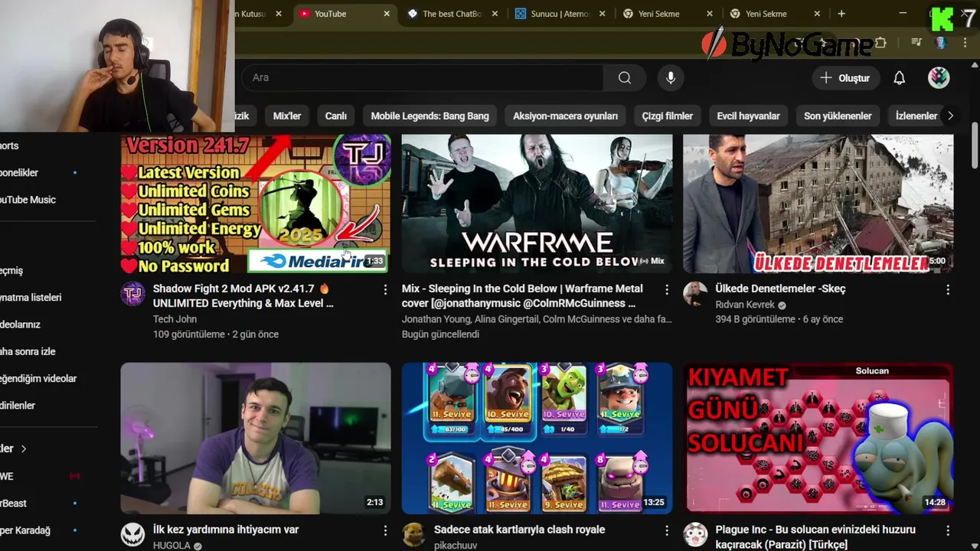Open Shadow Fight 2 Mod APK title link
Image resolution: width=980 pixels, height=551 pixels.
[243, 295]
